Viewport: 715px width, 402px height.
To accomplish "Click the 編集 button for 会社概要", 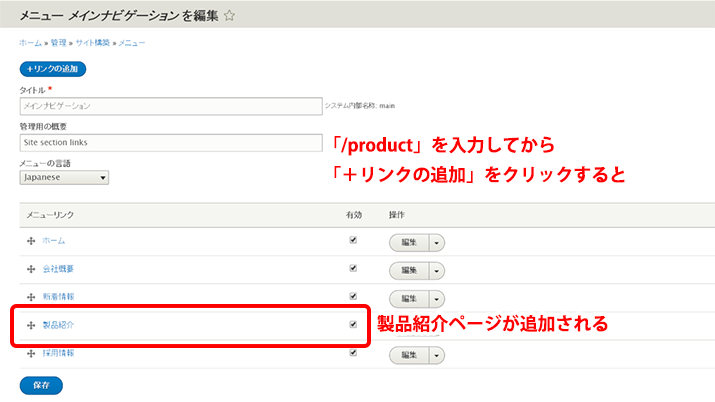I will [x=409, y=271].
